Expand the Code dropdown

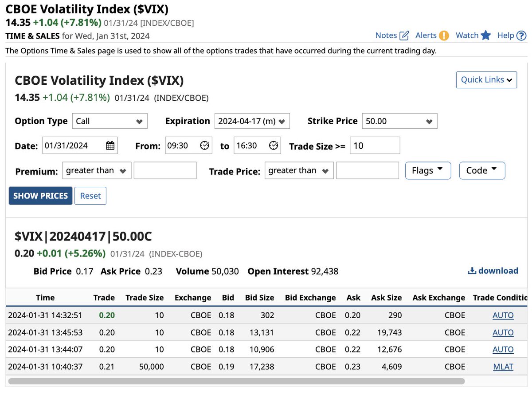(482, 170)
